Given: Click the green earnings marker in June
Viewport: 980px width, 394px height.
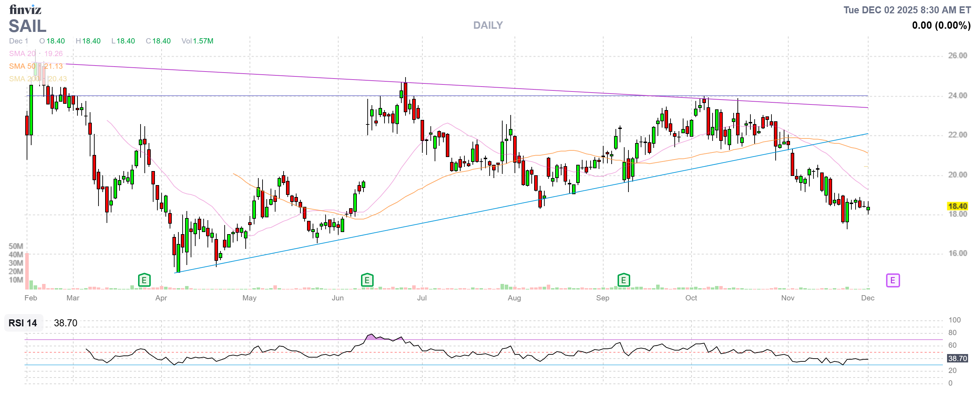Looking at the screenshot, I should [x=367, y=281].
